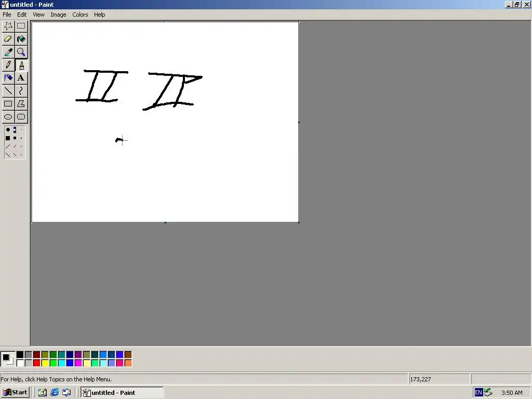532x399 pixels.
Task: Pick the brown color swatch
Action: click(128, 355)
